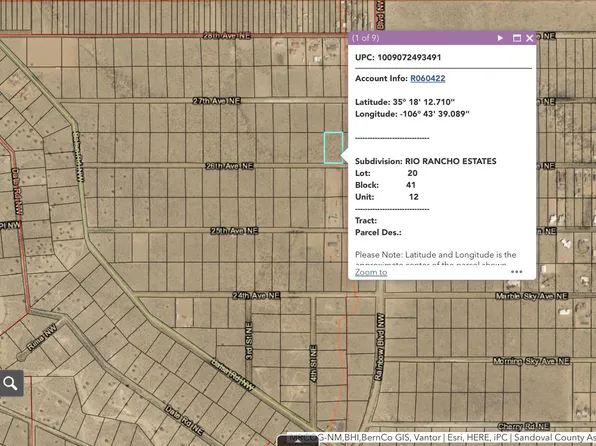The width and height of the screenshot is (596, 446).
Task: Open account link R060422
Action: pos(428,78)
